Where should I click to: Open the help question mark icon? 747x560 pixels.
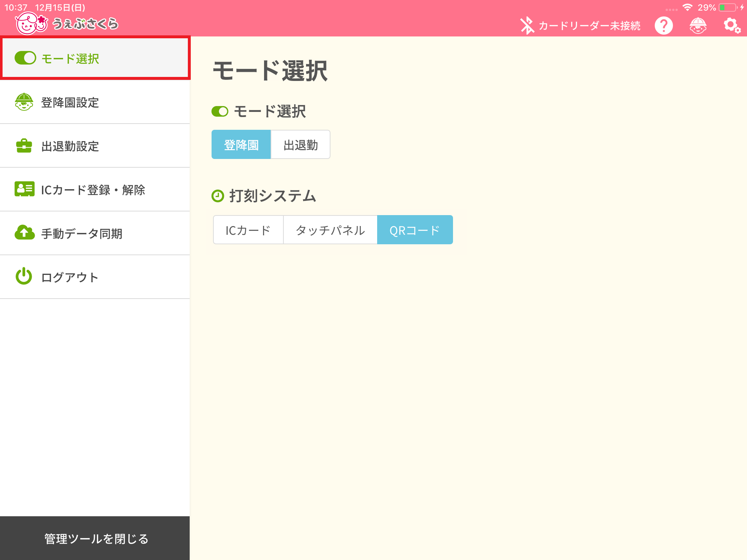point(663,26)
